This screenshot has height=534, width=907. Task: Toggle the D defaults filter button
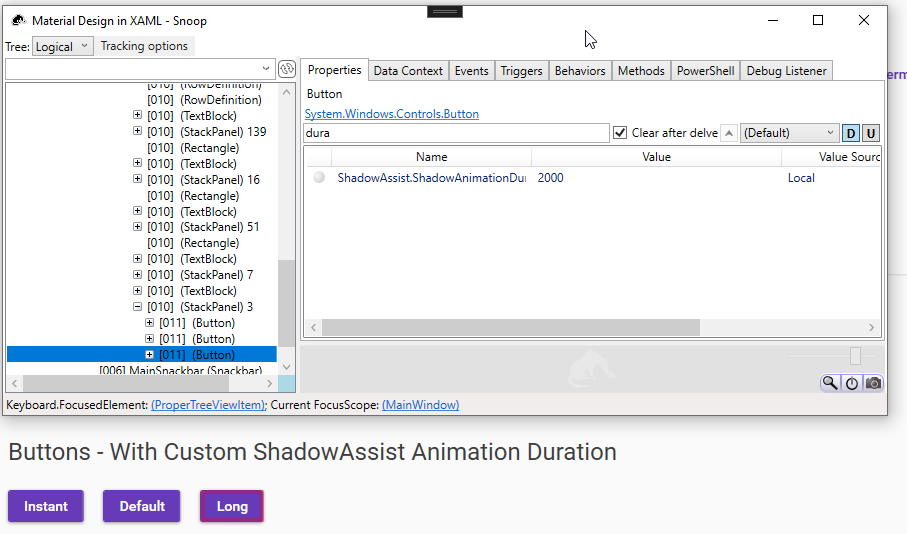850,133
